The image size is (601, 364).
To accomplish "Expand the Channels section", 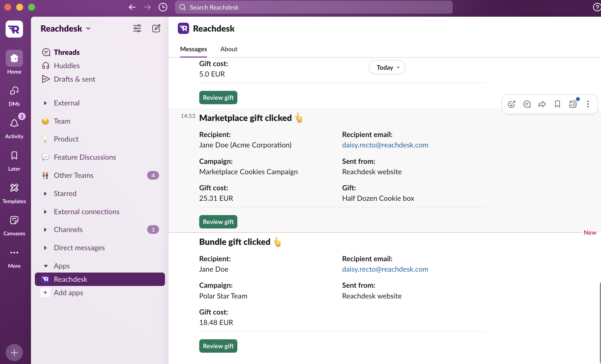I will pos(45,230).
